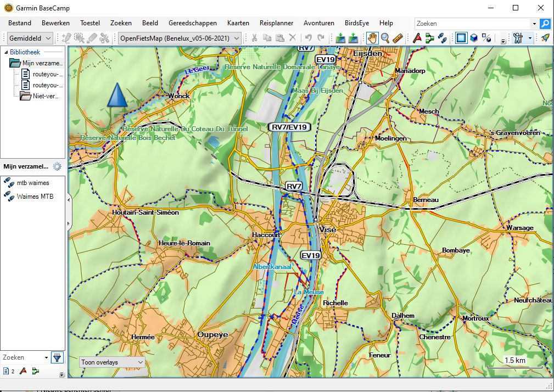554x392 pixels.
Task: Toggle the 2D map view button
Action: point(461,38)
